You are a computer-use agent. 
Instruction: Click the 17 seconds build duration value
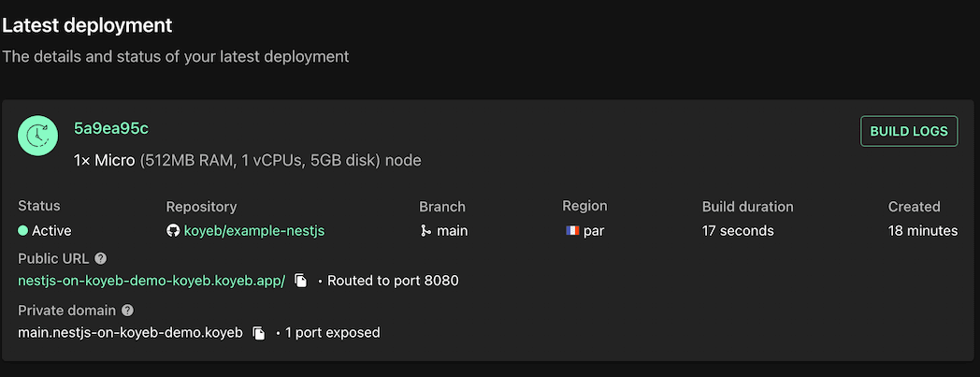(738, 230)
